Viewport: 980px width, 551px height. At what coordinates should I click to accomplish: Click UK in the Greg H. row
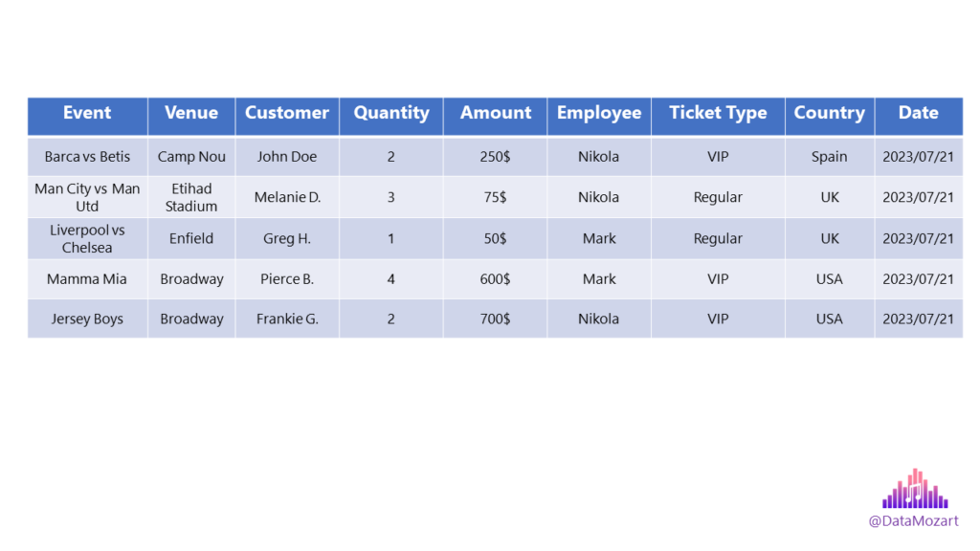coord(830,238)
